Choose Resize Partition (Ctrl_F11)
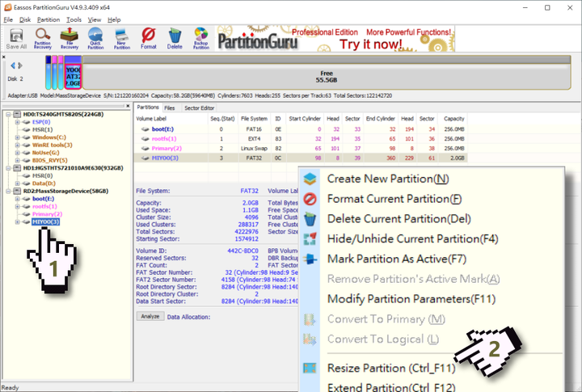Image resolution: width=582 pixels, height=392 pixels. (x=391, y=369)
